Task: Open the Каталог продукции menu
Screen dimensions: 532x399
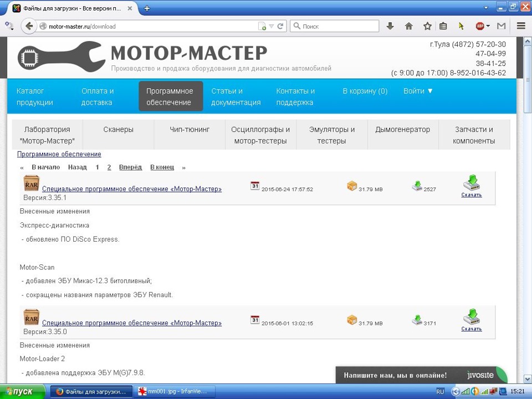Action: (x=34, y=96)
